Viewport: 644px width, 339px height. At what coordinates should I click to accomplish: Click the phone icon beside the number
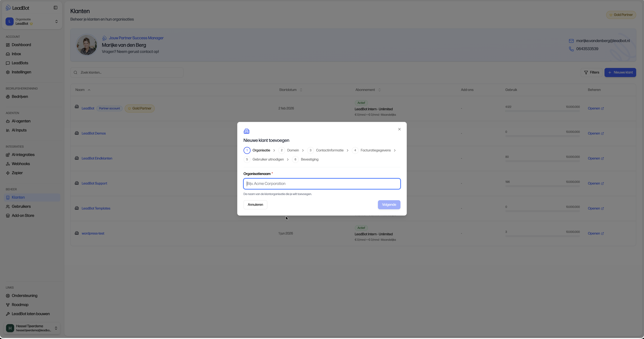click(x=571, y=49)
